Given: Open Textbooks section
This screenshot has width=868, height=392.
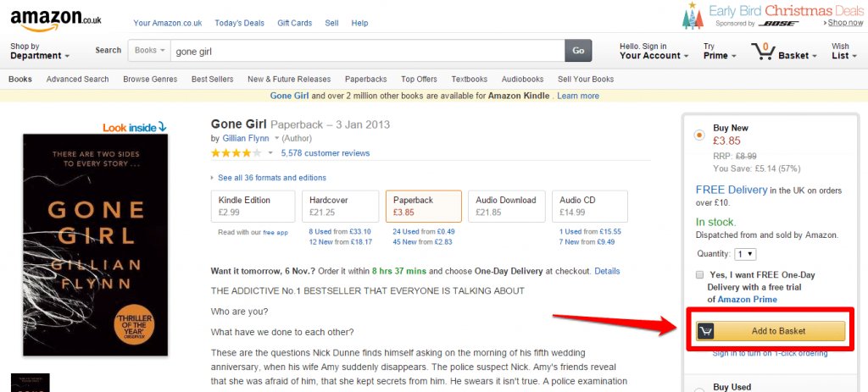Looking at the screenshot, I should point(470,79).
